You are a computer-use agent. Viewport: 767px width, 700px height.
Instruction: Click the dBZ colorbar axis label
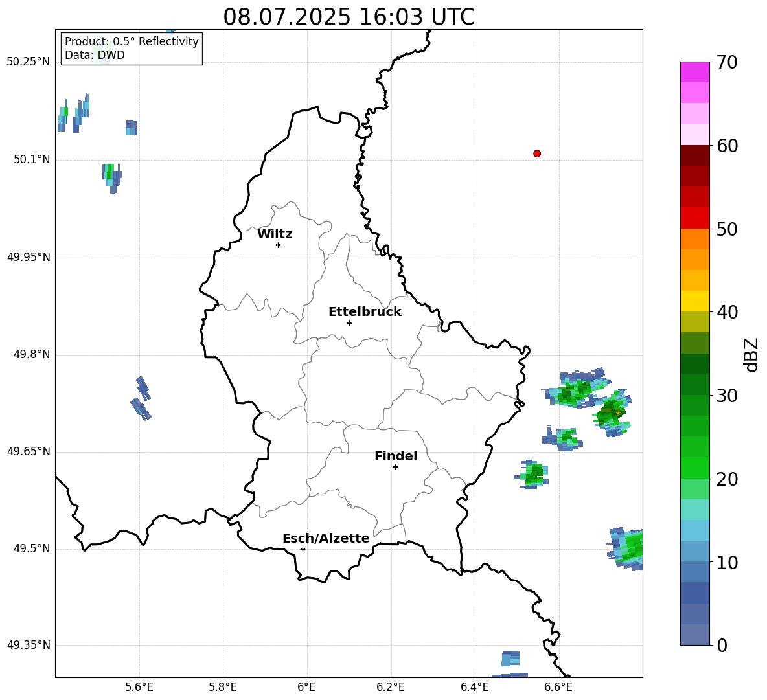pyautogui.click(x=751, y=354)
